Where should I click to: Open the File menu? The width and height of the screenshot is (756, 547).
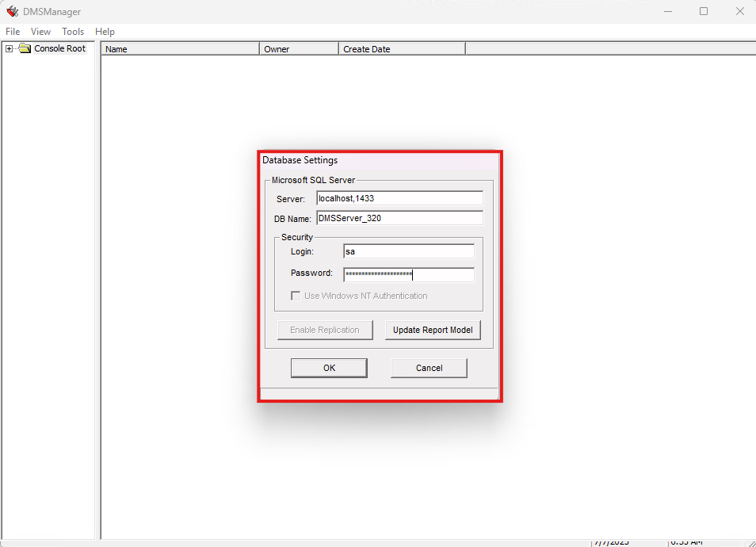coord(13,32)
